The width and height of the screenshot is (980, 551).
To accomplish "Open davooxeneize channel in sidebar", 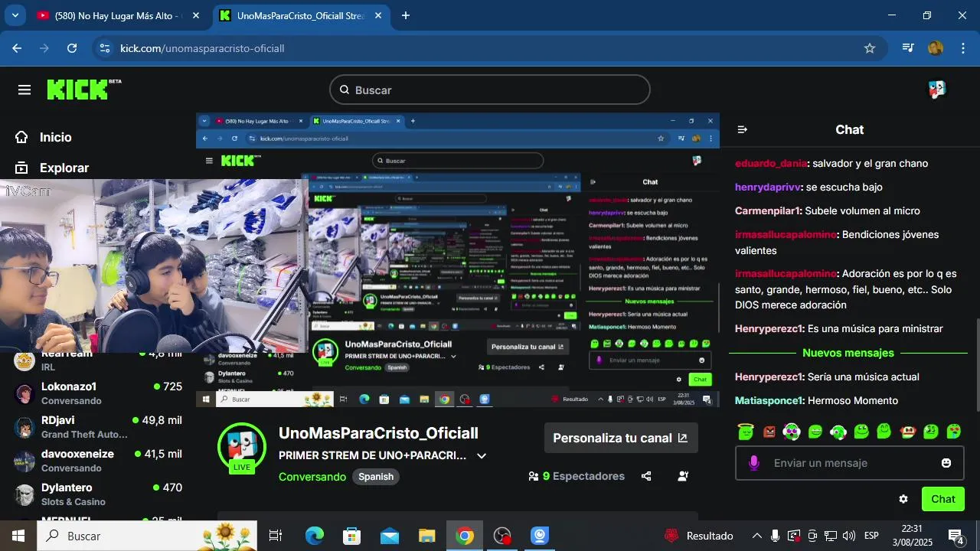I will click(x=98, y=461).
